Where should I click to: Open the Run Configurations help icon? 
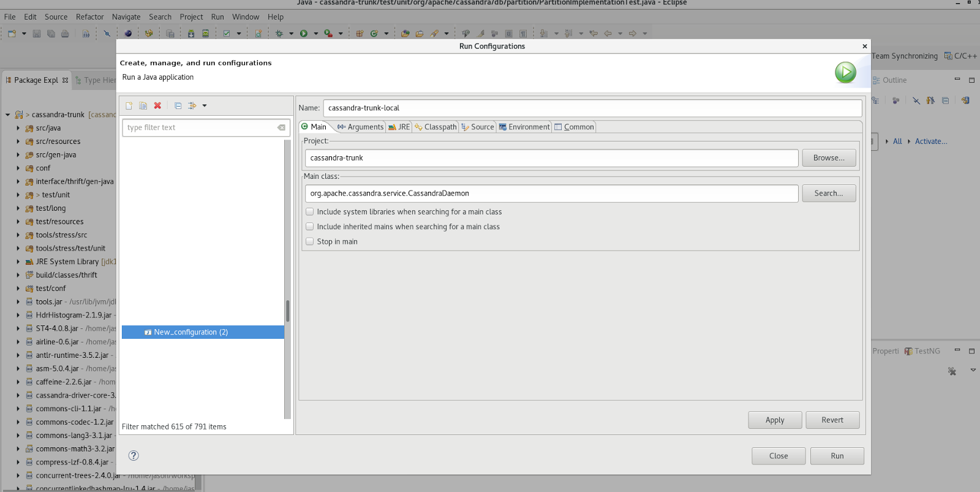[134, 455]
